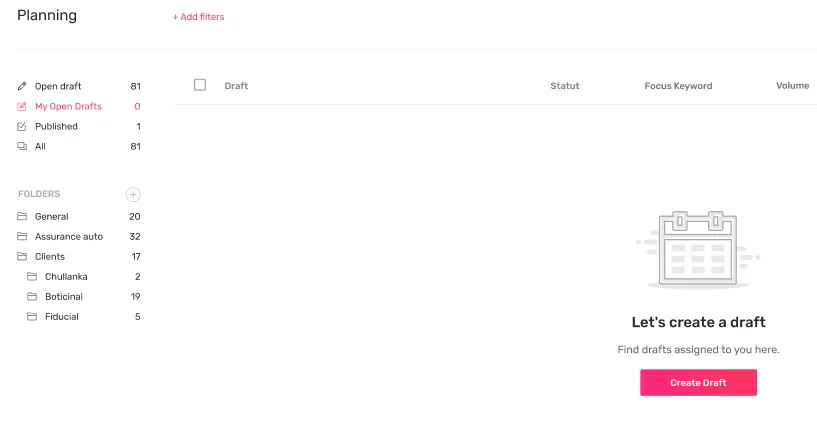The image size is (817, 429).
Task: Click the Volume column header
Action: pos(793,85)
